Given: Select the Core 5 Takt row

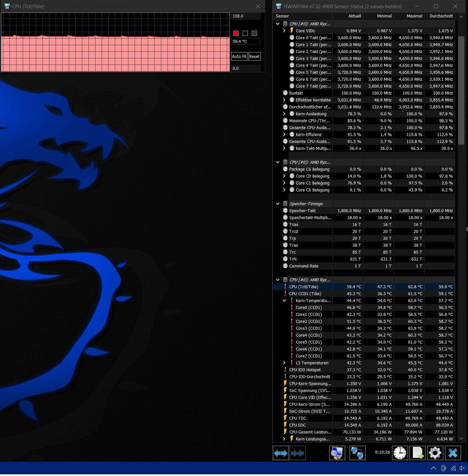Looking at the screenshot, I should (364, 72).
